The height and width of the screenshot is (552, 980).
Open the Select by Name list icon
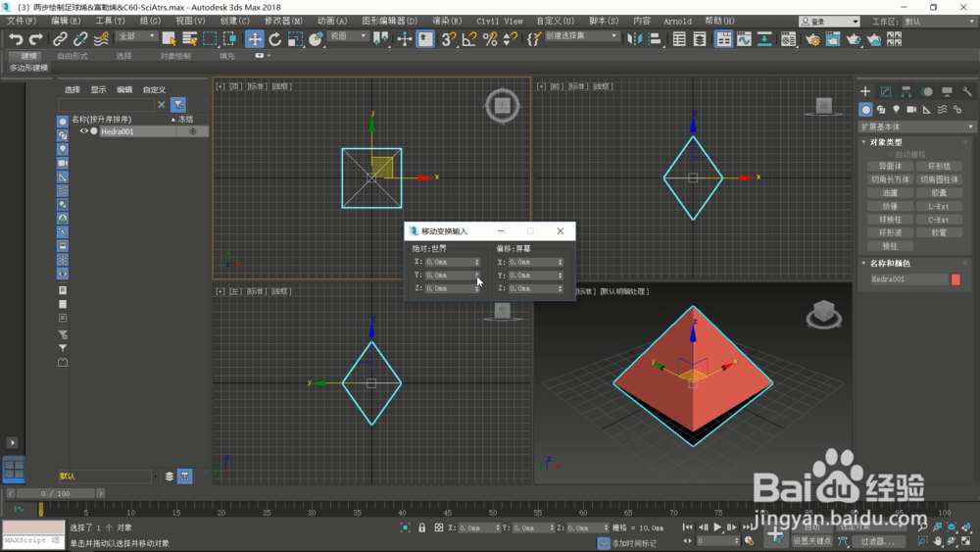click(189, 39)
